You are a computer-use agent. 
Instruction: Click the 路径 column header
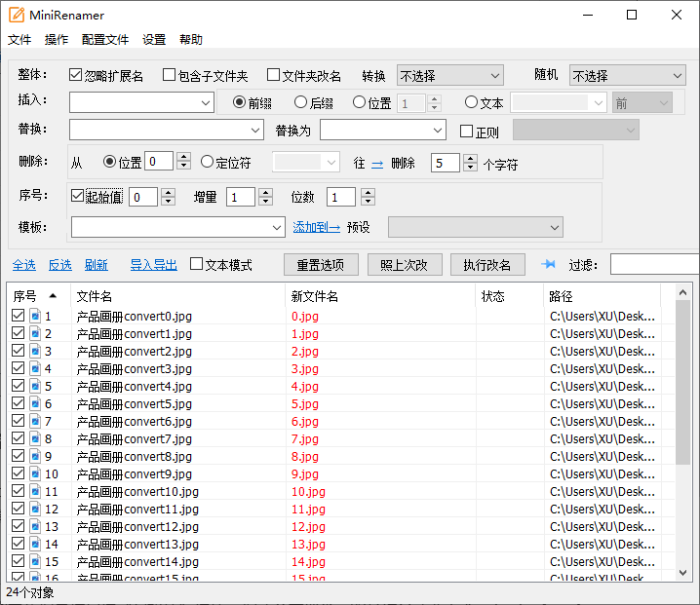(x=603, y=296)
